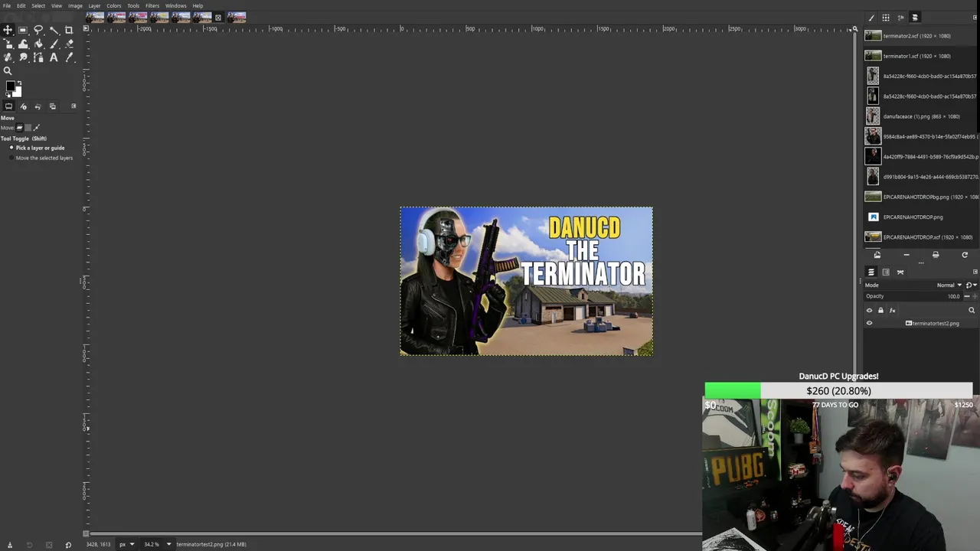Screen dimensions: 980x551
Task: Decrease opacity with the minus stepper
Action: 967,296
